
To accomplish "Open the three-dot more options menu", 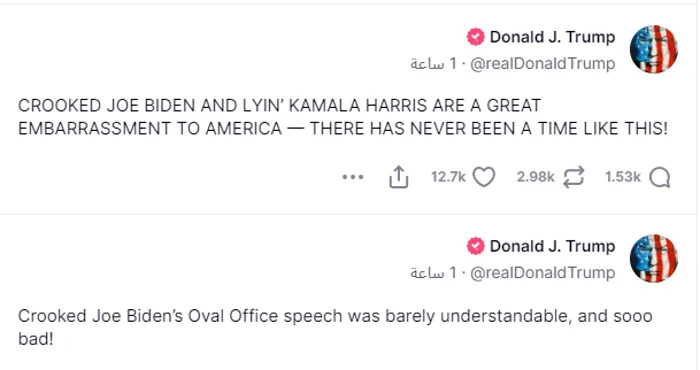I will point(353,177).
